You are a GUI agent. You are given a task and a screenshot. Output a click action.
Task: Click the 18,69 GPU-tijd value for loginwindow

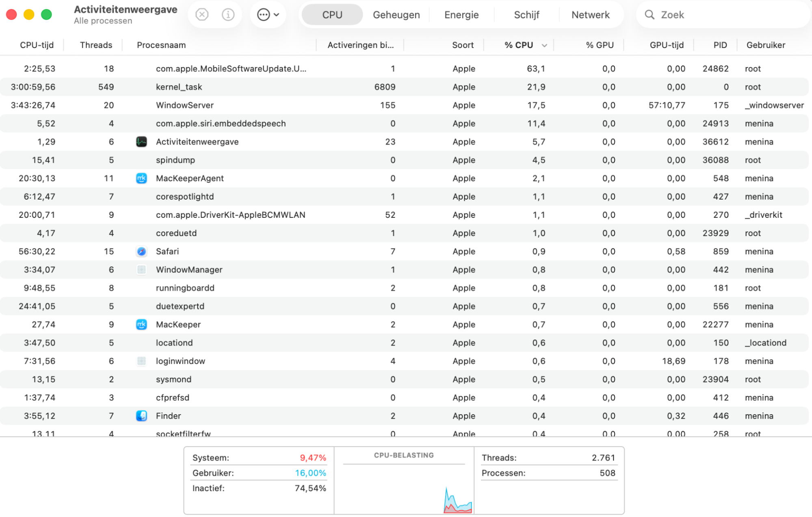click(x=674, y=361)
